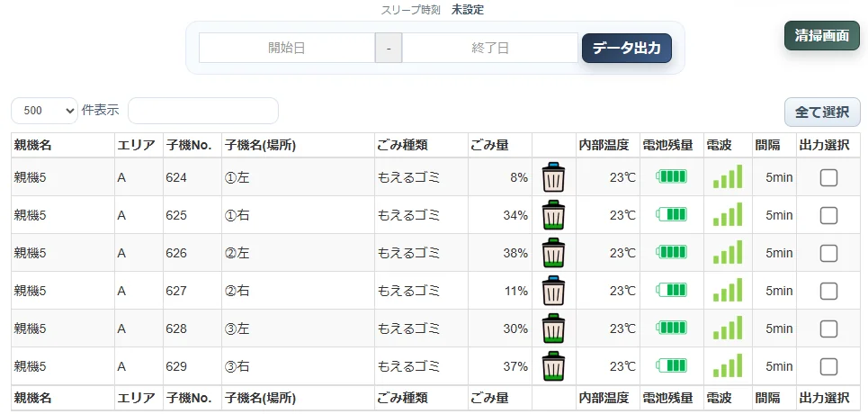Sort by top 電池残量 column header

(x=672, y=145)
